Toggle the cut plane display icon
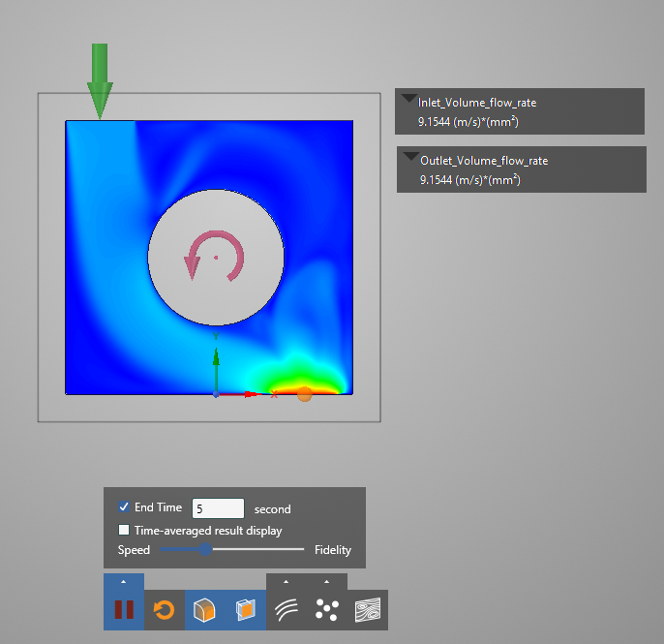 [245, 610]
